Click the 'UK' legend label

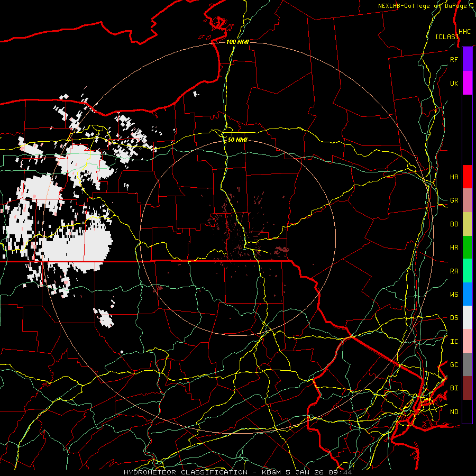454,83
